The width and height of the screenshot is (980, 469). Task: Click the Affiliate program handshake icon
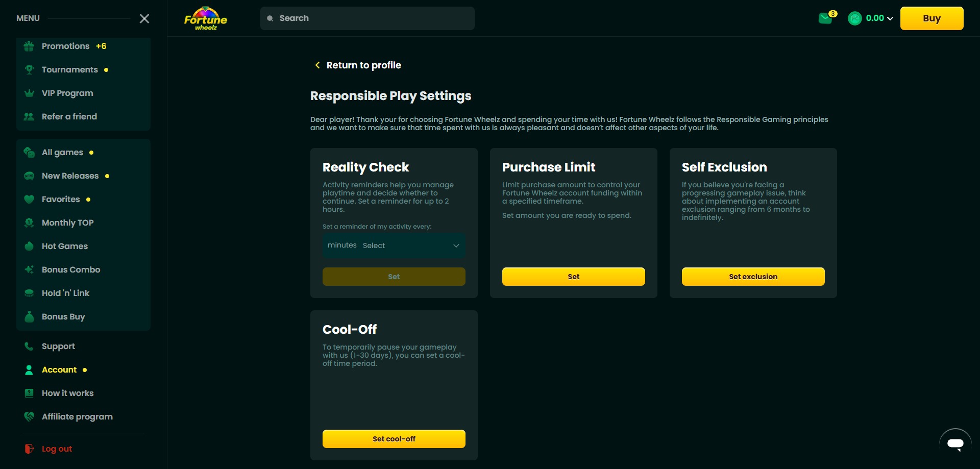pos(29,417)
